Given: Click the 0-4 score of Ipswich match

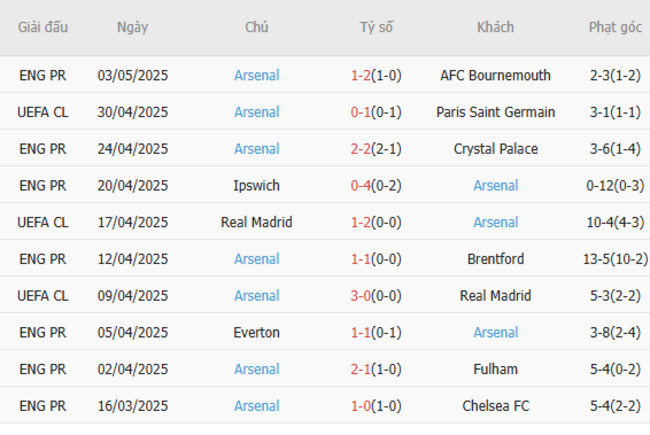Looking at the screenshot, I should pos(362,186).
